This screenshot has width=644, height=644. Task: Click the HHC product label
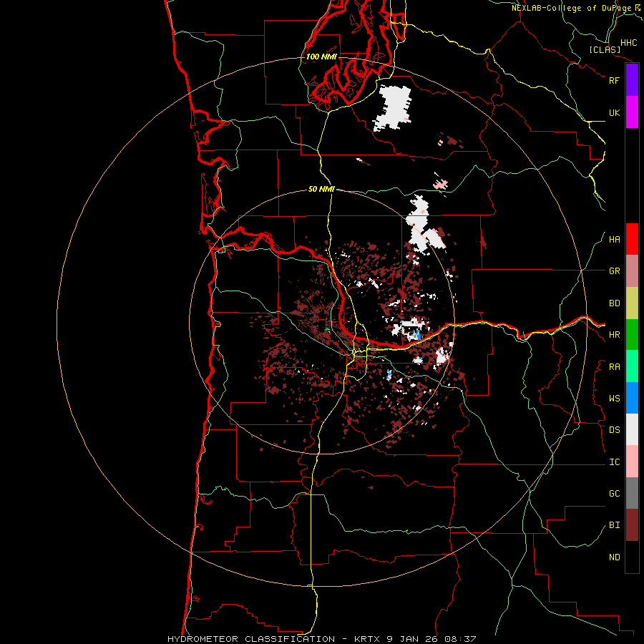(628, 43)
